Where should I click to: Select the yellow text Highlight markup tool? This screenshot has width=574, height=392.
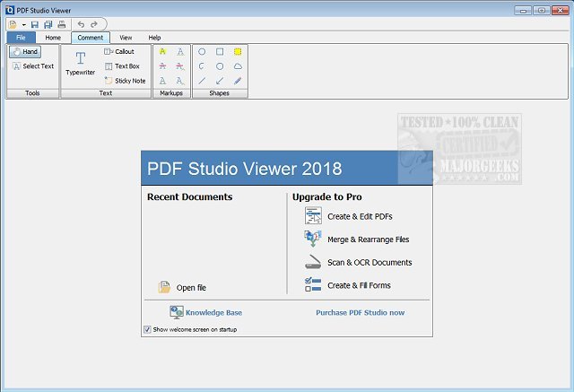[162, 52]
